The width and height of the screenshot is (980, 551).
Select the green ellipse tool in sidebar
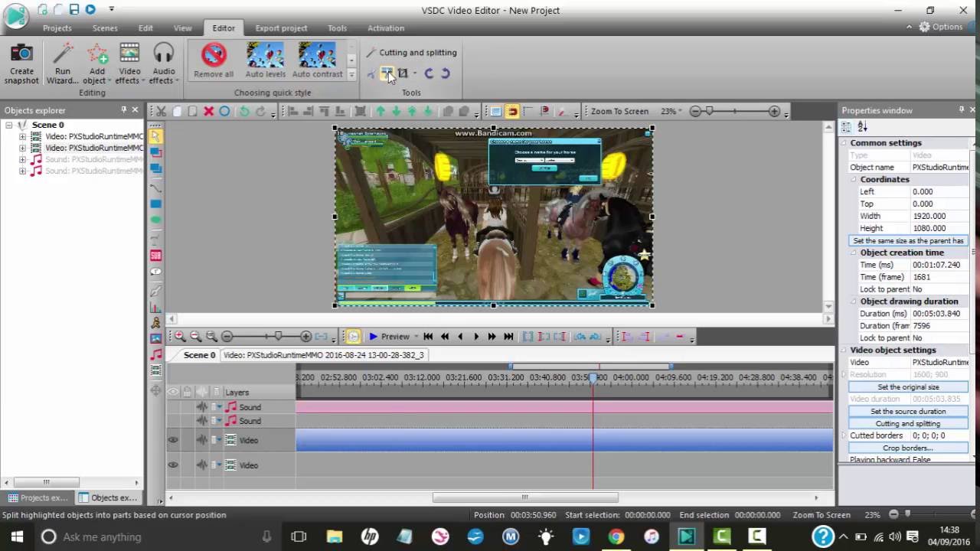click(155, 220)
